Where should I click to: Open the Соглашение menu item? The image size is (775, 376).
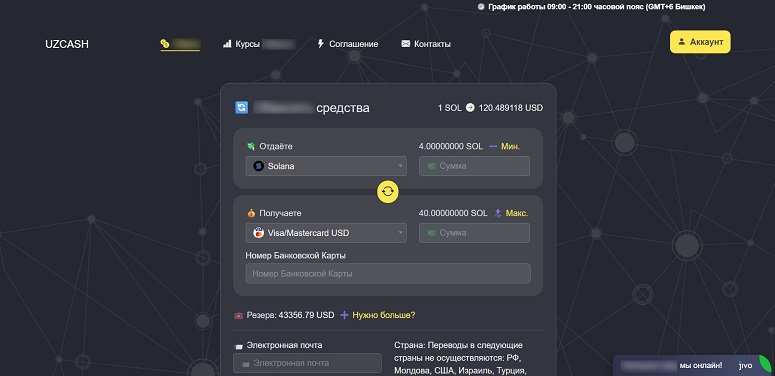pos(347,44)
